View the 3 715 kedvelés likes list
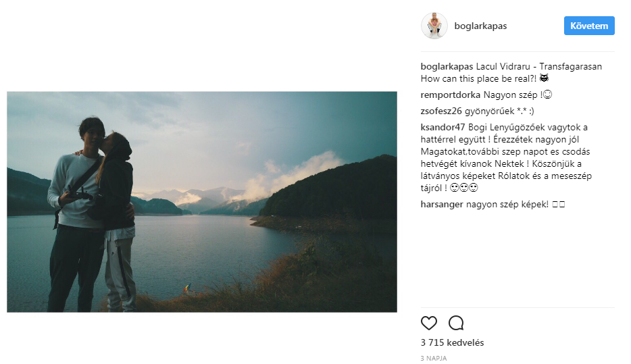 [453, 342]
